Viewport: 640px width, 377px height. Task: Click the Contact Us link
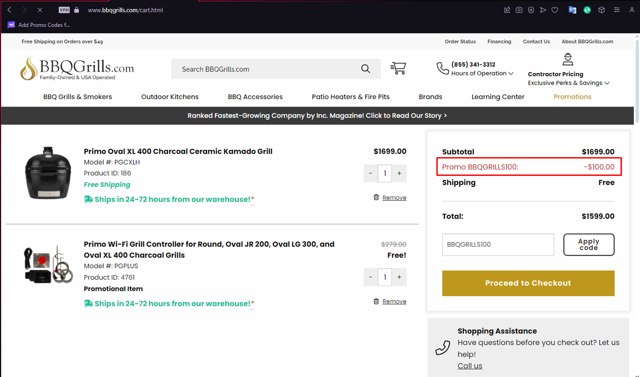[536, 42]
